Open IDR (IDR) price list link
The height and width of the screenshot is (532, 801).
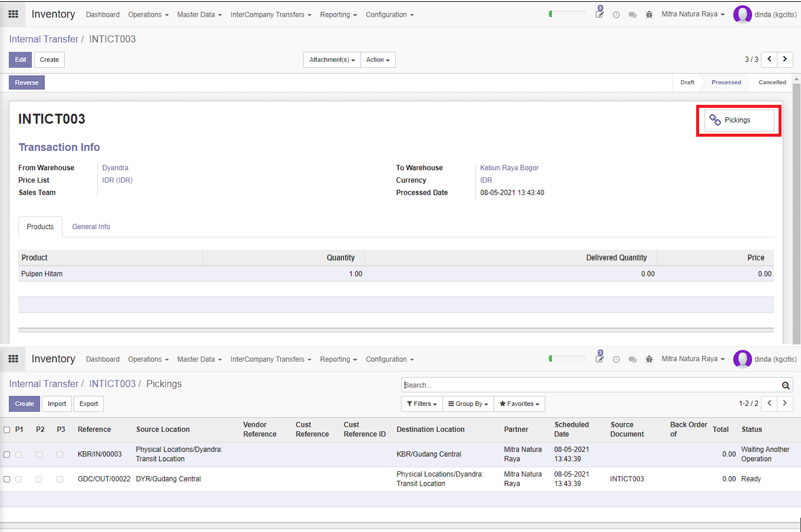(x=117, y=180)
